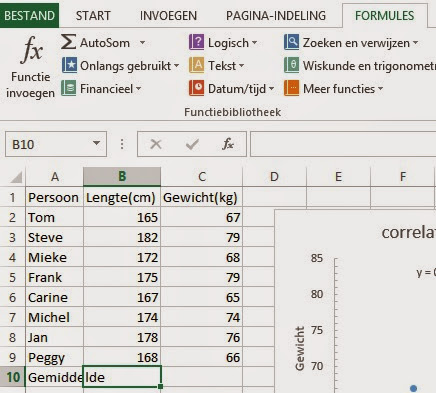Select the cell with name Peggy

tap(54, 357)
